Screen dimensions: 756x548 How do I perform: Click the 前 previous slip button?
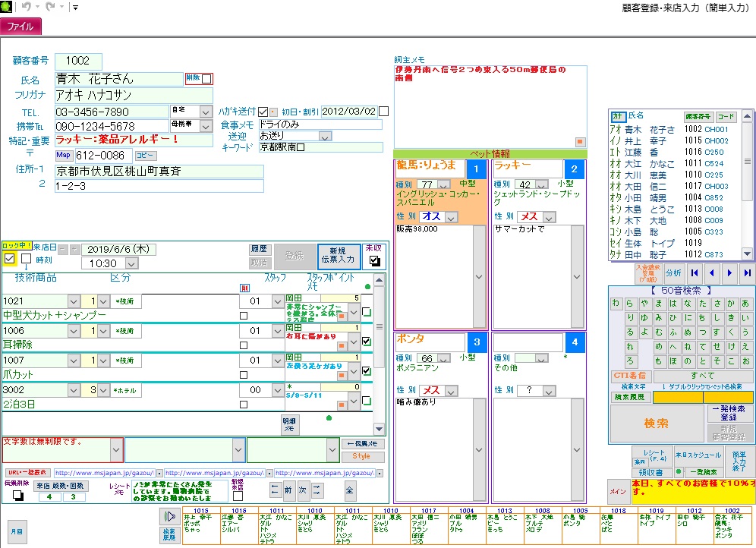pyautogui.click(x=288, y=490)
